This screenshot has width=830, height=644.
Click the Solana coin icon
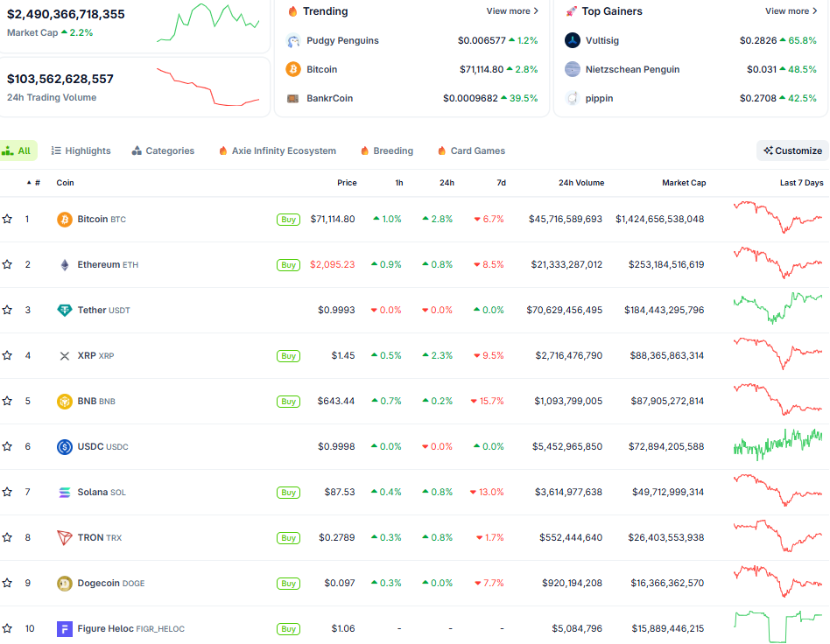click(x=64, y=493)
